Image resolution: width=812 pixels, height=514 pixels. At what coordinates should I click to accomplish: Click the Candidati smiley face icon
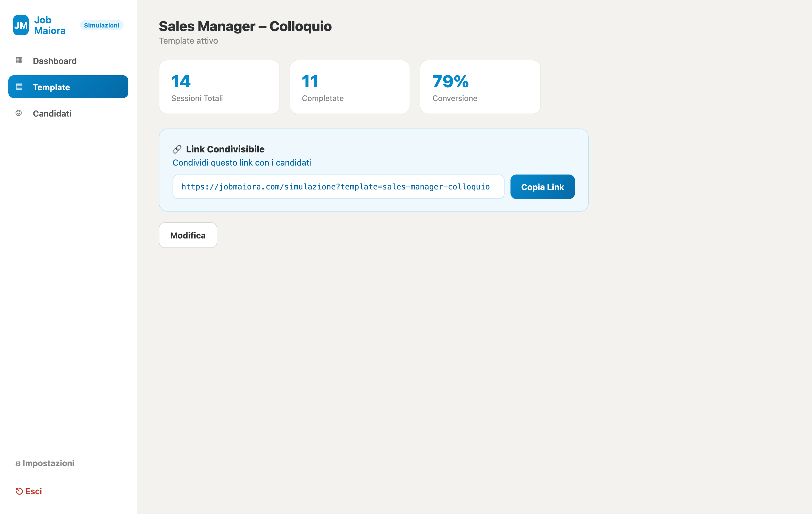(x=19, y=113)
